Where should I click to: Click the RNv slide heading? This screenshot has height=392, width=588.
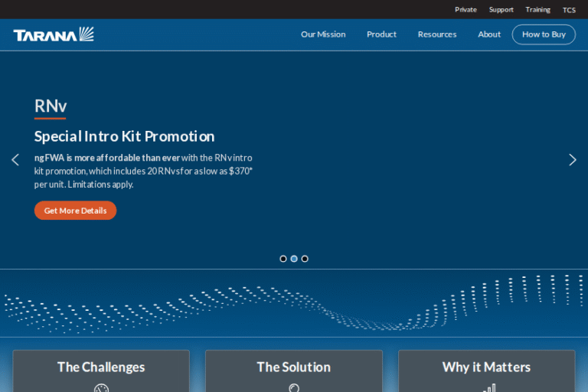(51, 106)
